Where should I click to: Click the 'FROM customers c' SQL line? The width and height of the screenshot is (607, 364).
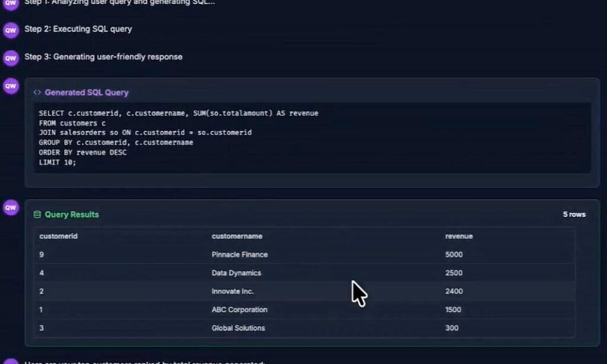tap(72, 123)
